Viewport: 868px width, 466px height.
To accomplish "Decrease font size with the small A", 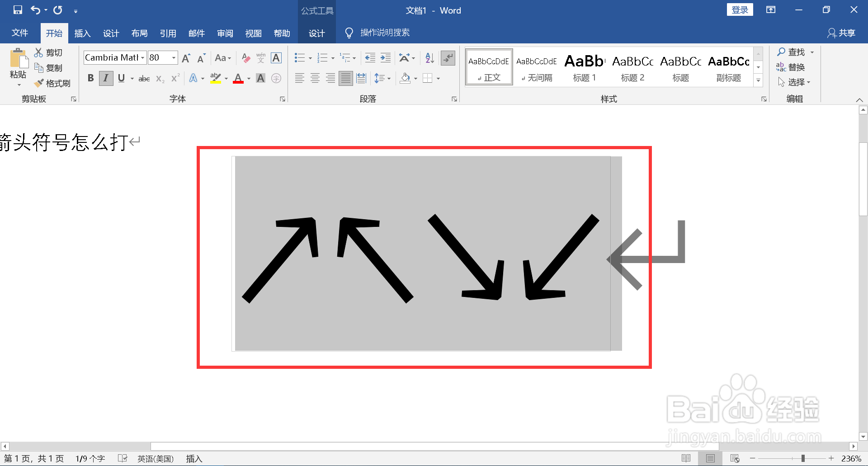I will point(201,58).
